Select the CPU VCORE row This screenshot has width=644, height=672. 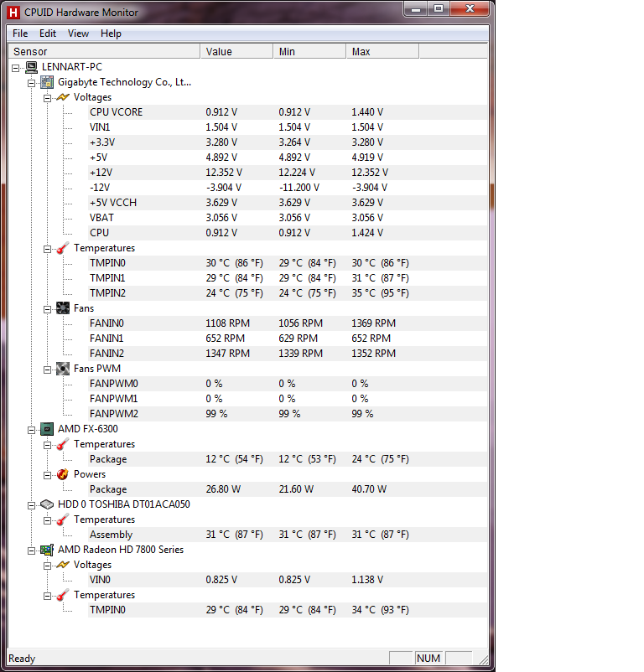click(288, 112)
